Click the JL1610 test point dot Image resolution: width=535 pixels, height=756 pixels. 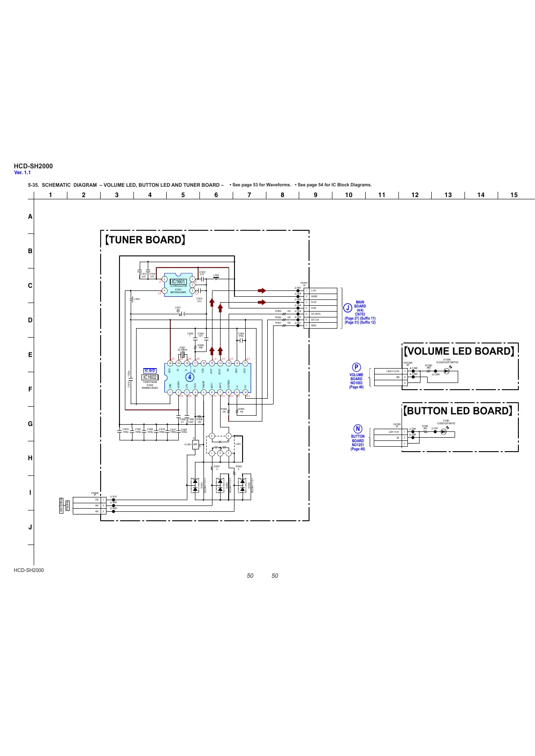point(114,500)
